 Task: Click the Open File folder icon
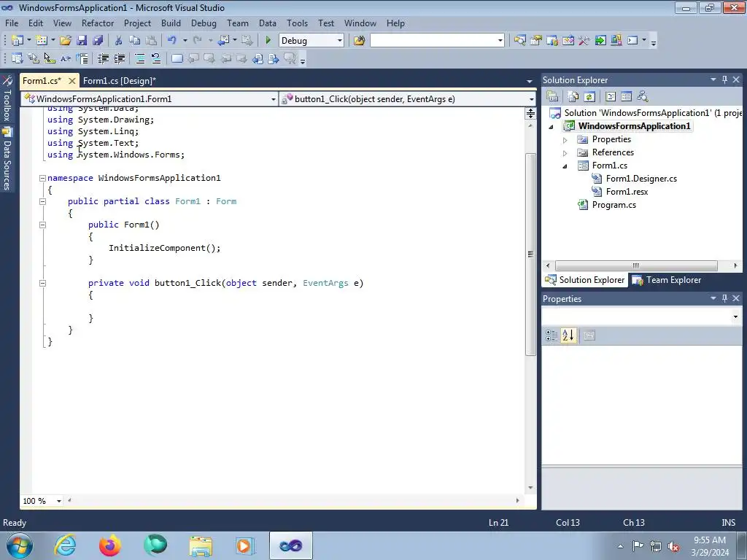65,41
